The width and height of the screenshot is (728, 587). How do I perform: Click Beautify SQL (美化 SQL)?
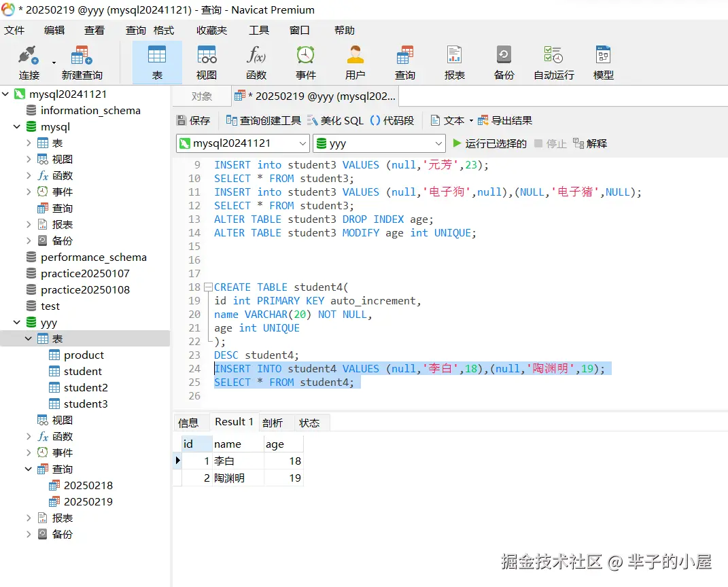click(335, 121)
